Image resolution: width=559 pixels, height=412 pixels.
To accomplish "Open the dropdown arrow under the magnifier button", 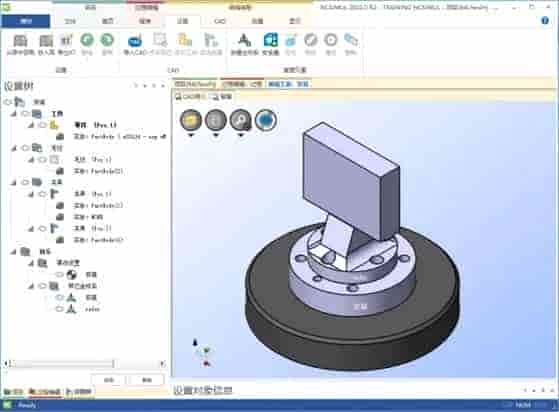I will click(x=241, y=135).
